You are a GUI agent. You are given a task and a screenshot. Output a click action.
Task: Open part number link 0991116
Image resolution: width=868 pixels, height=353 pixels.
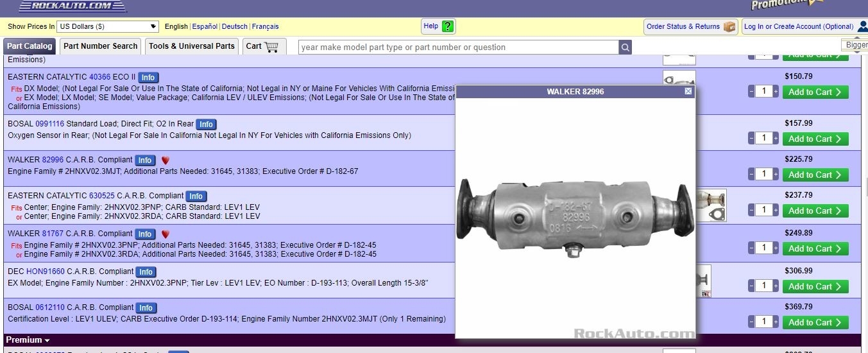[x=50, y=123]
